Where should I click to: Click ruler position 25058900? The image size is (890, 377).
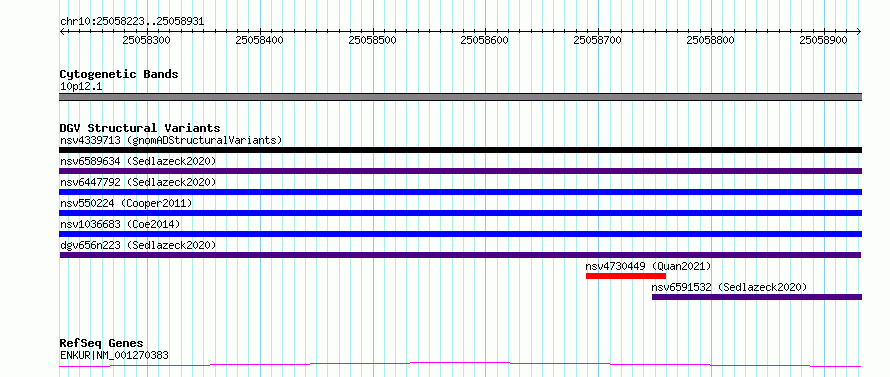(824, 40)
